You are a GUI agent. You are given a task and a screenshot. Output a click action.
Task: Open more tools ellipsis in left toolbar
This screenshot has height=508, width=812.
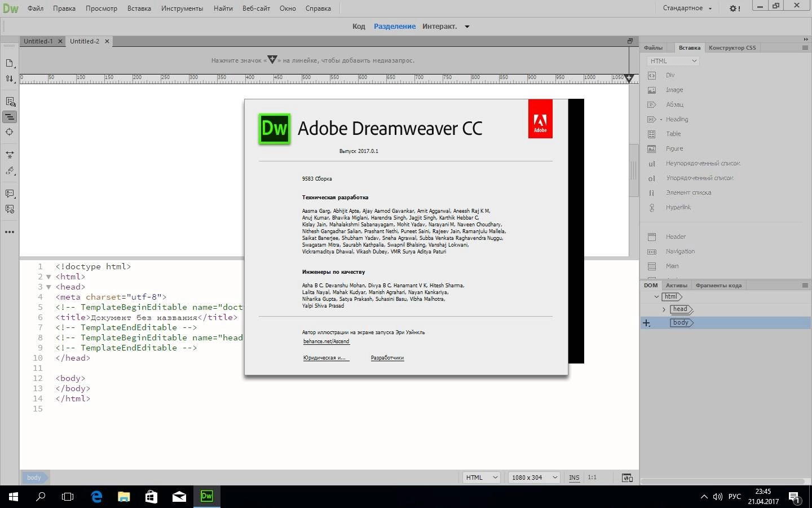[x=10, y=232]
